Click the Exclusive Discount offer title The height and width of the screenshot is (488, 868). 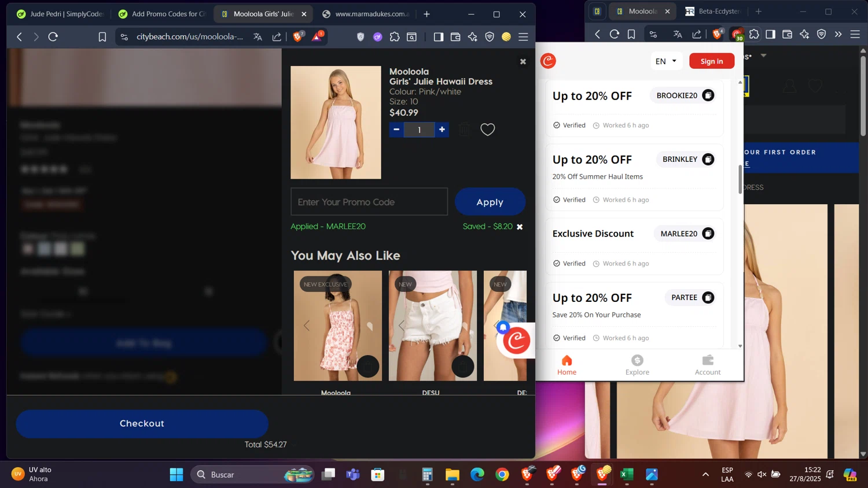(593, 234)
